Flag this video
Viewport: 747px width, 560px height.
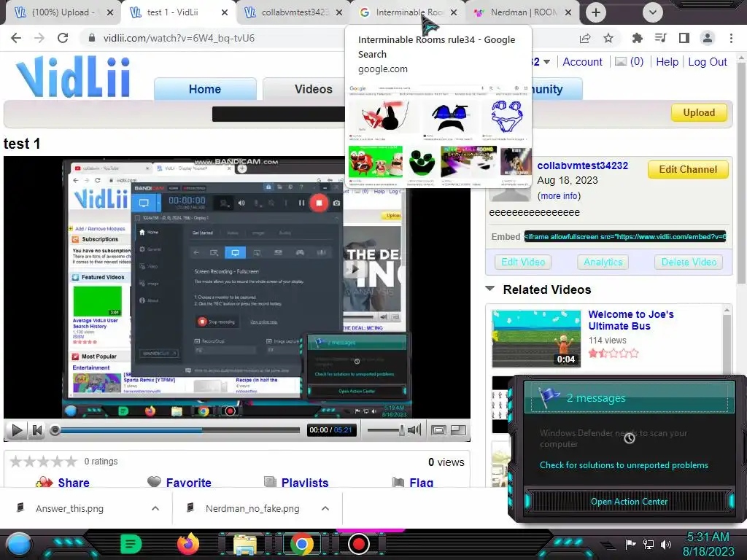click(x=421, y=483)
